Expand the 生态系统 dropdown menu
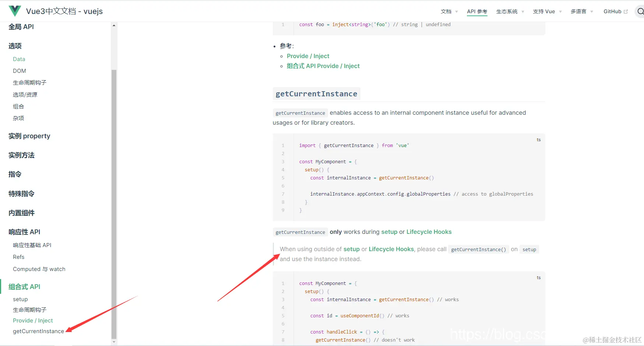This screenshot has width=644, height=346. pyautogui.click(x=510, y=11)
